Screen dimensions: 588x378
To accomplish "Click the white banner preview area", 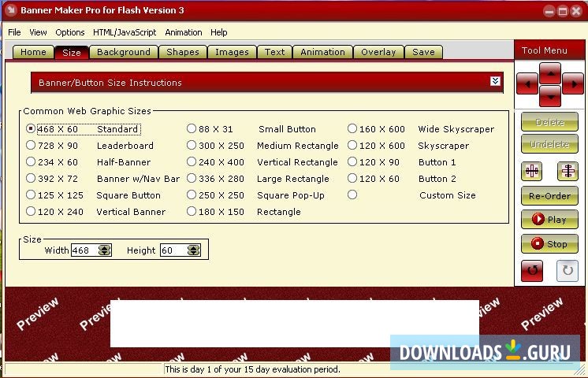I will (x=294, y=324).
